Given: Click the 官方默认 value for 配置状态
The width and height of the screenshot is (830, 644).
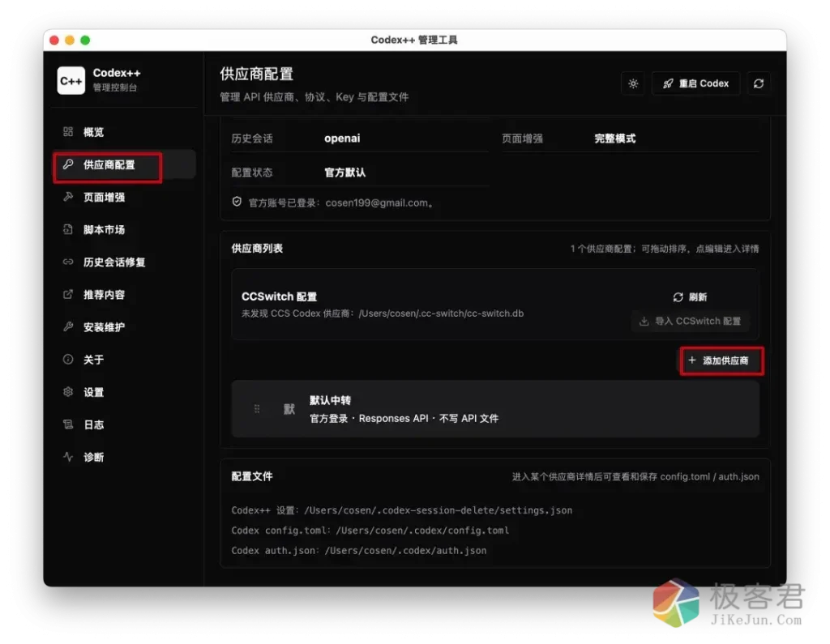Looking at the screenshot, I should [x=344, y=173].
